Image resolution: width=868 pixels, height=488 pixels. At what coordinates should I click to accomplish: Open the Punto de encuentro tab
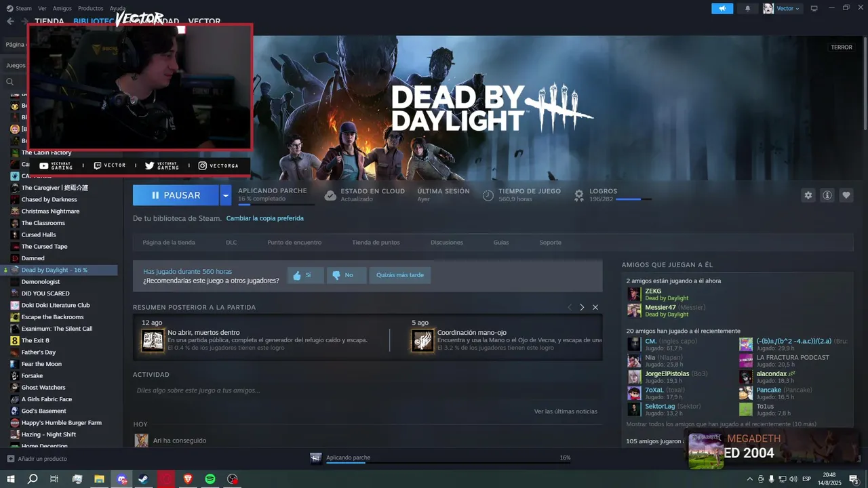294,243
